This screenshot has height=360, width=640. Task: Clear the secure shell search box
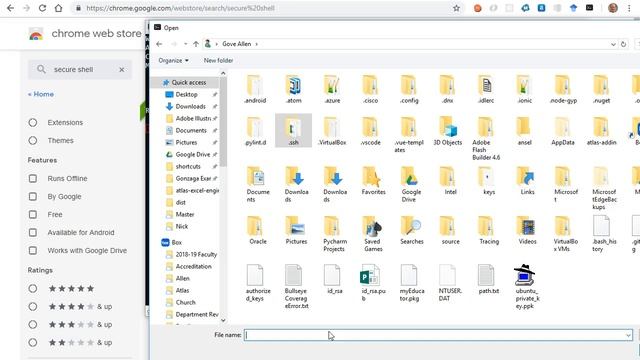[x=122, y=70]
